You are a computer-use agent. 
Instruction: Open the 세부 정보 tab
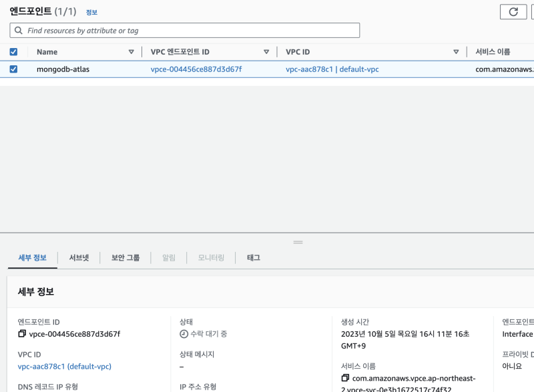[x=32, y=258]
